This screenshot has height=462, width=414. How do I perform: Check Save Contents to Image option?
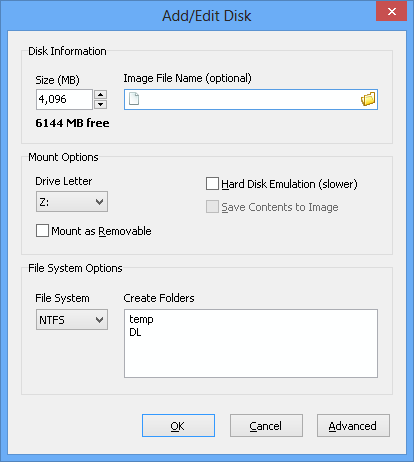point(212,207)
